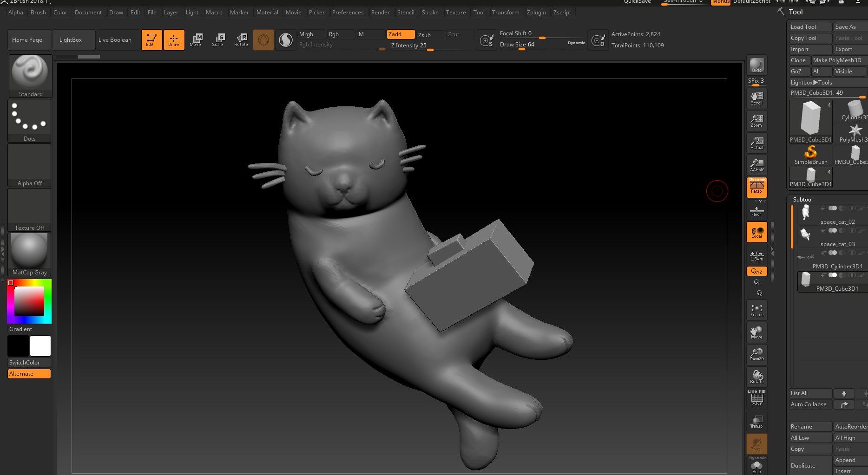Open the MatCap Gray material picker
Image resolution: width=868 pixels, height=475 pixels.
pyautogui.click(x=29, y=254)
